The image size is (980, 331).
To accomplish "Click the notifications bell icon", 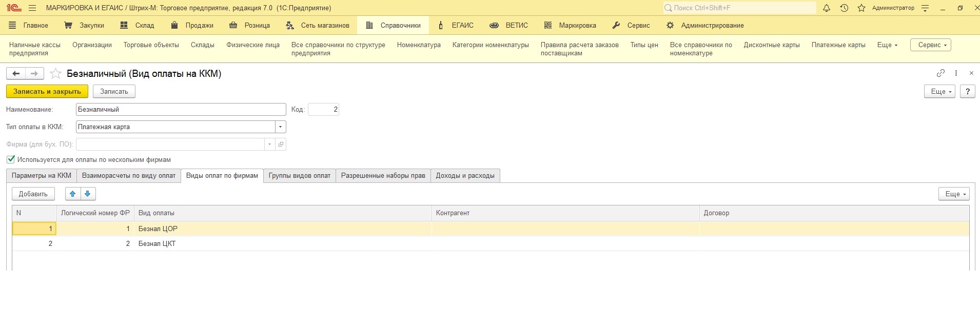I will tap(826, 8).
